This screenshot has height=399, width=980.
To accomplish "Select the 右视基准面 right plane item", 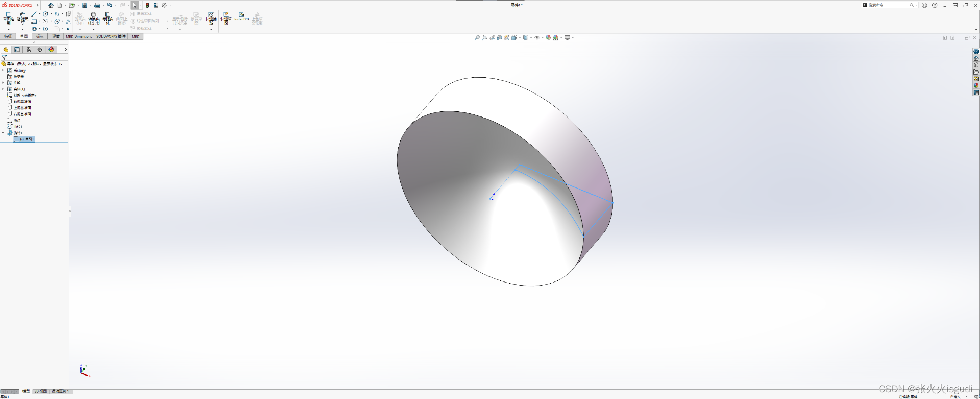I will (x=19, y=114).
